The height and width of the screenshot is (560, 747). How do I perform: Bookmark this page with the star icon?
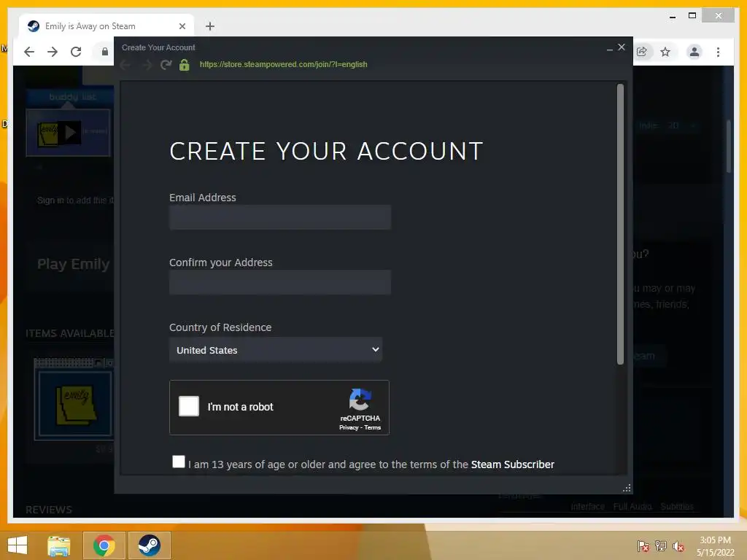point(665,52)
